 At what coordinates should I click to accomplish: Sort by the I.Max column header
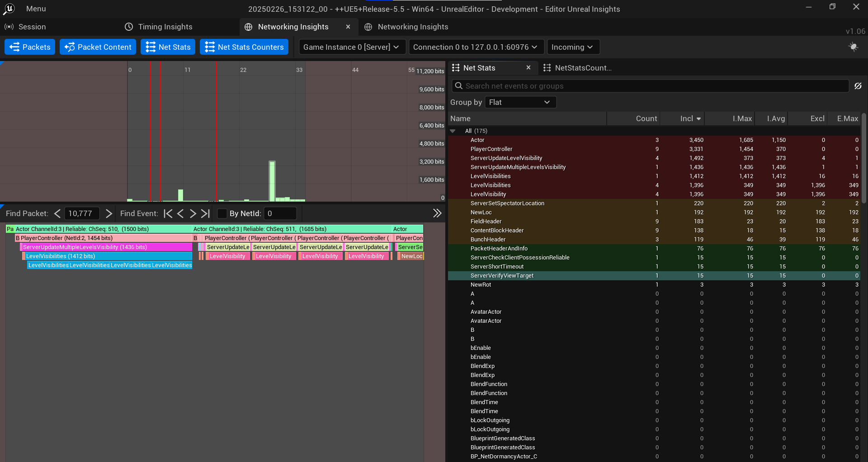click(x=729, y=118)
